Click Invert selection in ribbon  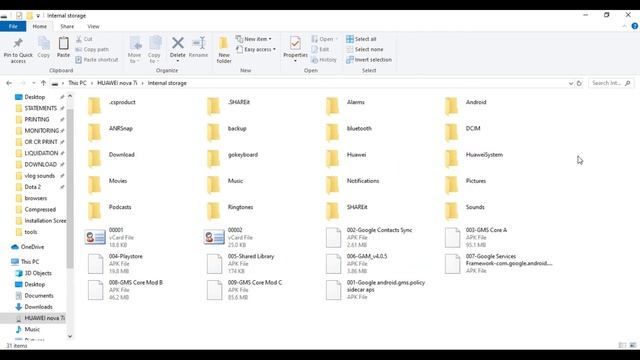[x=369, y=60]
